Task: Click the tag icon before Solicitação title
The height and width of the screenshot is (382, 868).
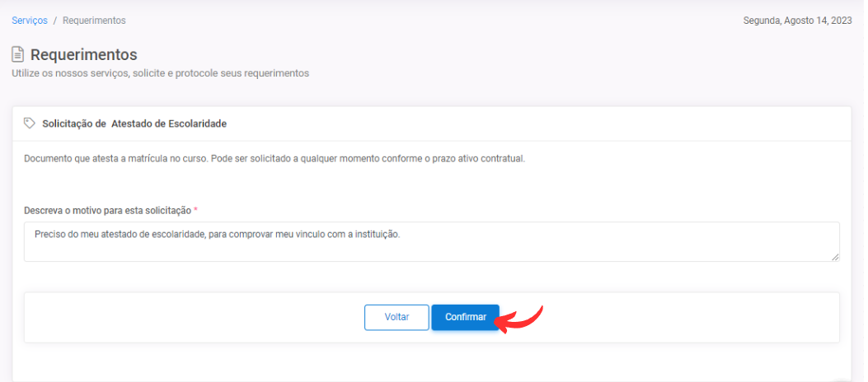Action: [x=30, y=123]
